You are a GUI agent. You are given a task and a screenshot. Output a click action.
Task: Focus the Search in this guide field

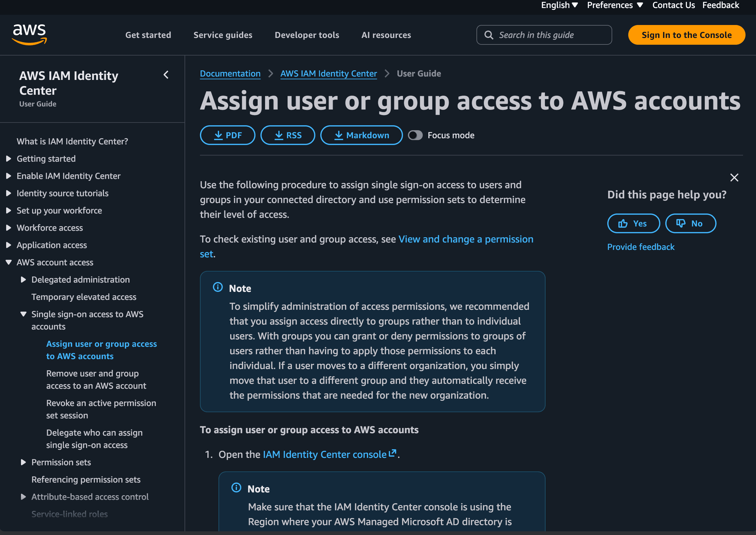coord(544,35)
